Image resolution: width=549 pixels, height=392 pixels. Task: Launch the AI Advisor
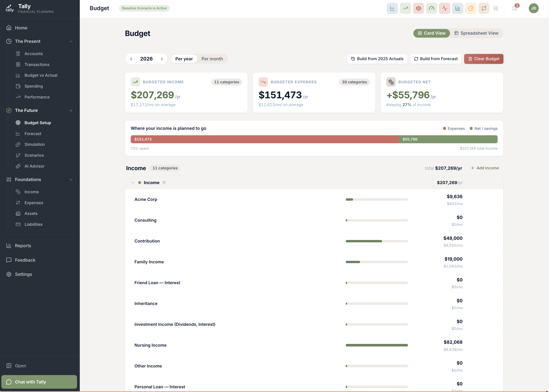tap(34, 166)
